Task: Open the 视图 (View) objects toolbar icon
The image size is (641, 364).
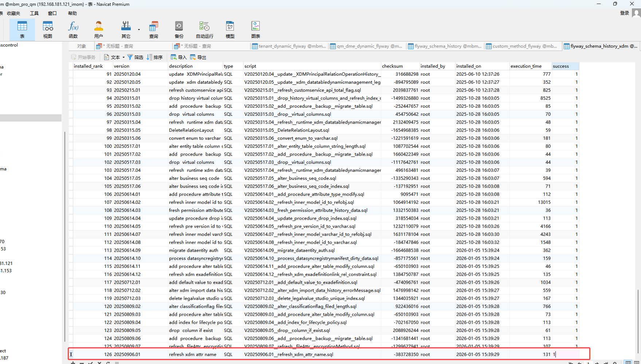Action: pos(48,29)
